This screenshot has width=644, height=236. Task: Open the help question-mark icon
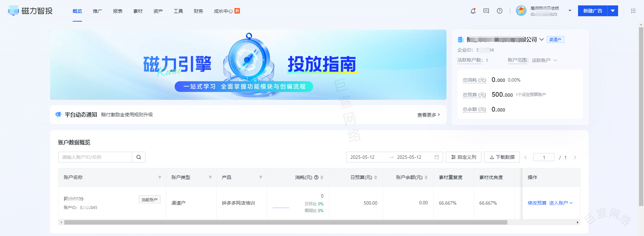[500, 11]
